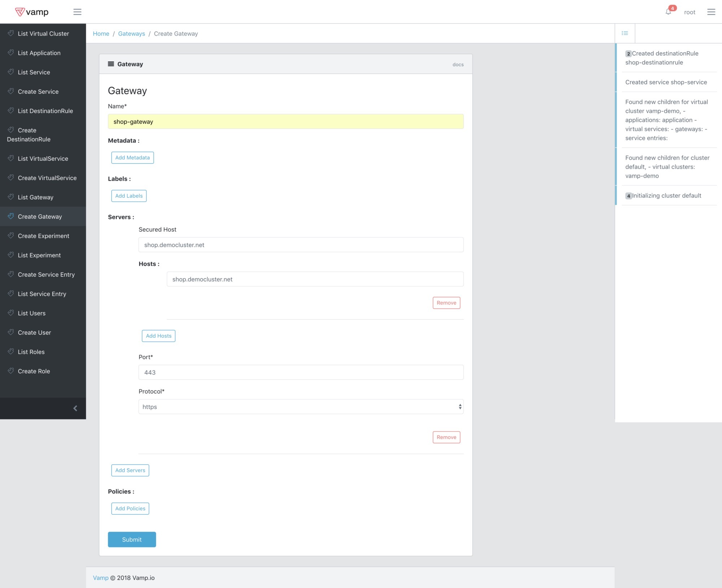This screenshot has width=722, height=588.
Task: Collapse sidebar with the left chevron
Action: click(x=75, y=408)
